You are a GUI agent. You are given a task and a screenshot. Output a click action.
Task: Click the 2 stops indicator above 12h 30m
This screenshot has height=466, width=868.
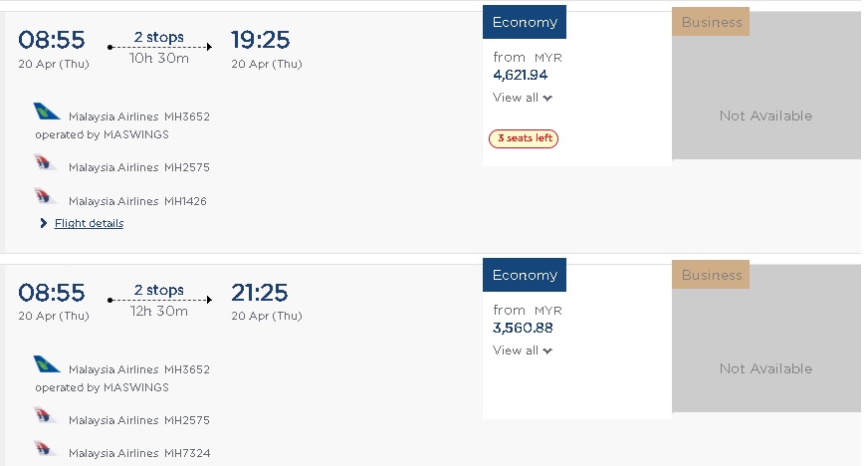point(159,291)
